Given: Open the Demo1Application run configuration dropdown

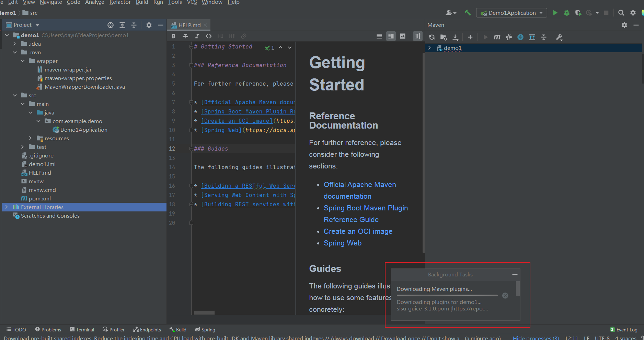Looking at the screenshot, I should point(511,13).
